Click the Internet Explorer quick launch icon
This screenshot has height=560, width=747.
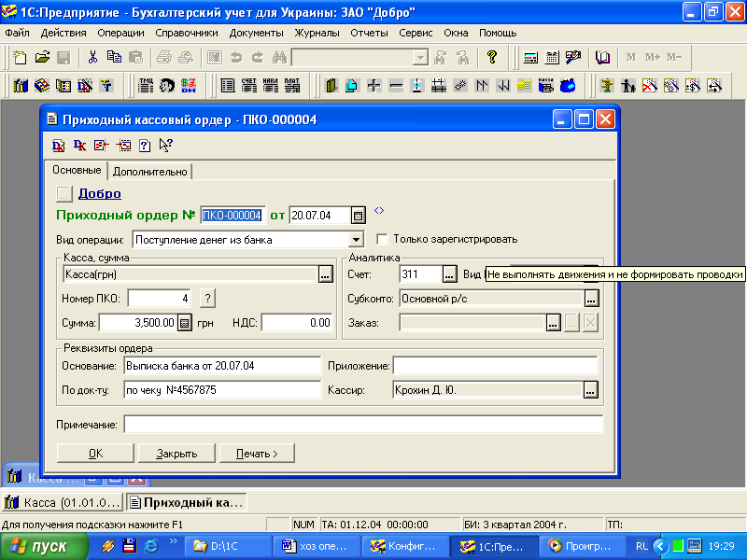[151, 546]
